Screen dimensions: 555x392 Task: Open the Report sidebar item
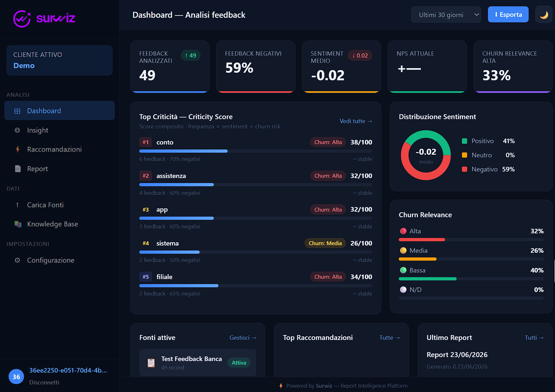point(60,169)
